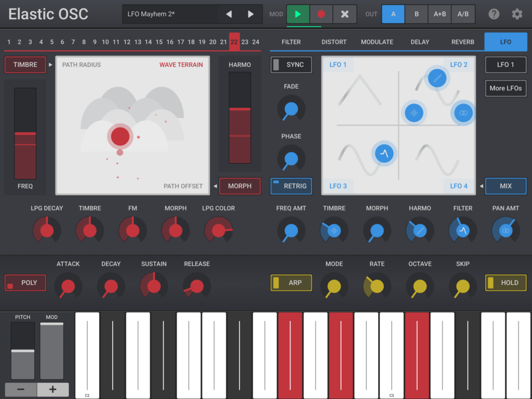Adjust the PAN AMT knob with rings icon
532x399 pixels.
[506, 230]
